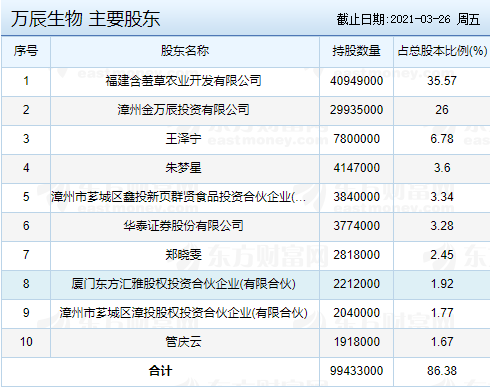Click share count 3774000
The image size is (490, 388).
point(356,226)
